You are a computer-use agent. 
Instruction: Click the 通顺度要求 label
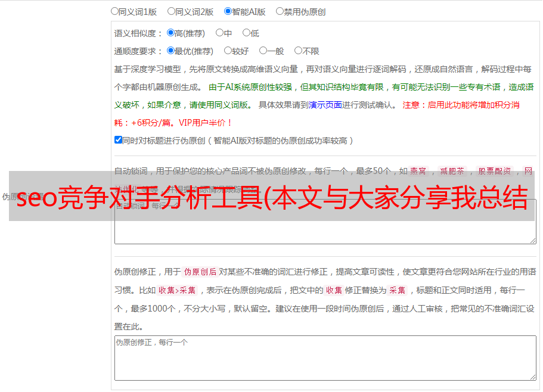(138, 52)
